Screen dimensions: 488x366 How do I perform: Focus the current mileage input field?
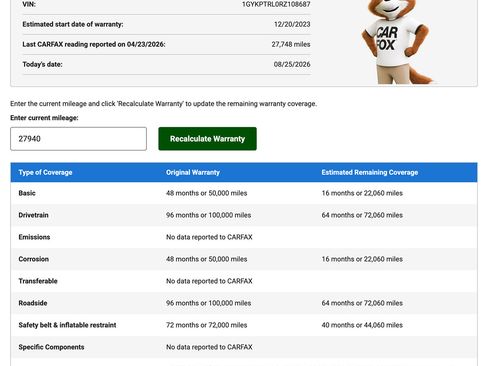78,139
